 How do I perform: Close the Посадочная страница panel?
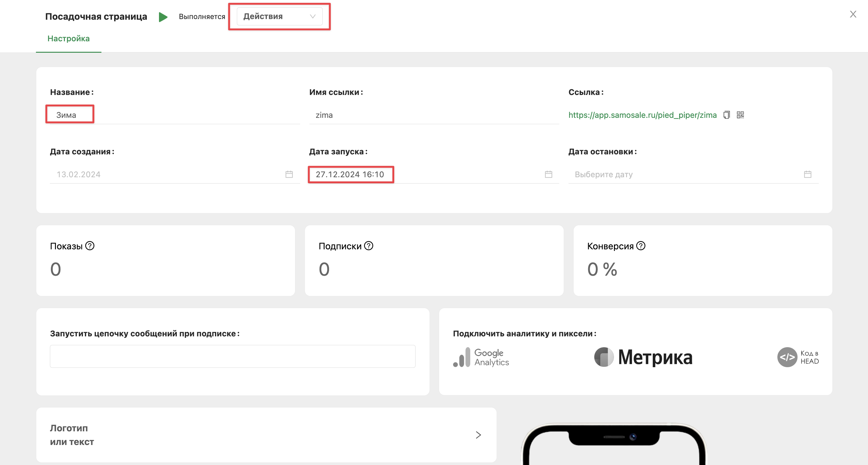click(x=853, y=14)
